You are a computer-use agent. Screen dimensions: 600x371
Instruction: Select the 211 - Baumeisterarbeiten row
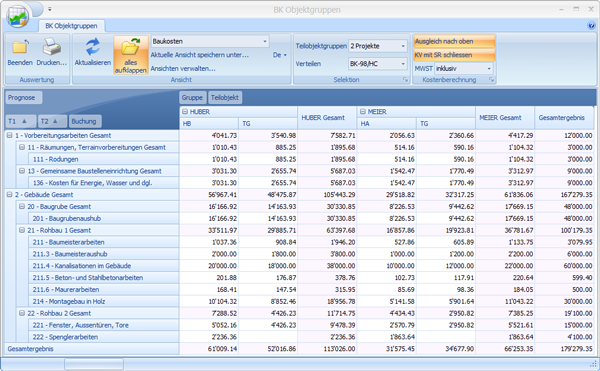[103, 242]
